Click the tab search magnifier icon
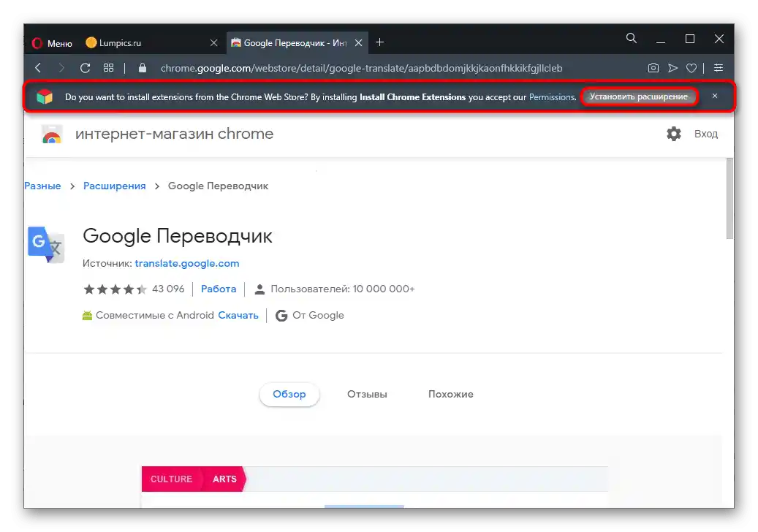 click(632, 38)
